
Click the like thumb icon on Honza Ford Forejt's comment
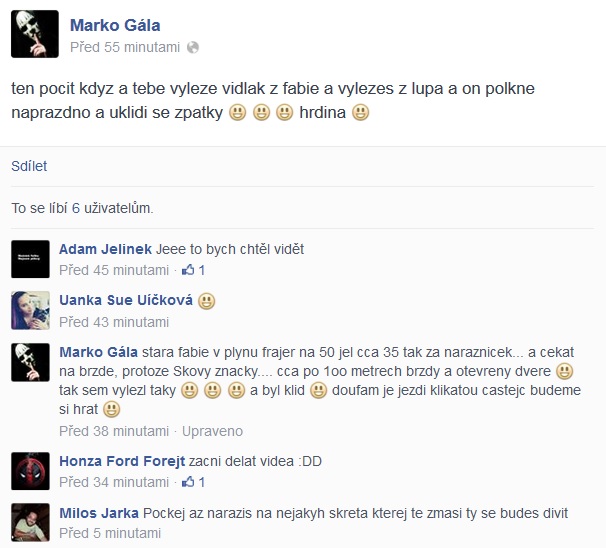(x=188, y=482)
